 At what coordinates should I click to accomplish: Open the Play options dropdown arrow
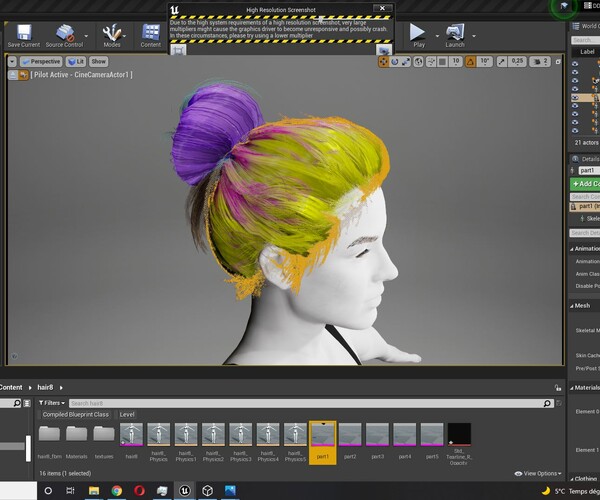pos(437,36)
